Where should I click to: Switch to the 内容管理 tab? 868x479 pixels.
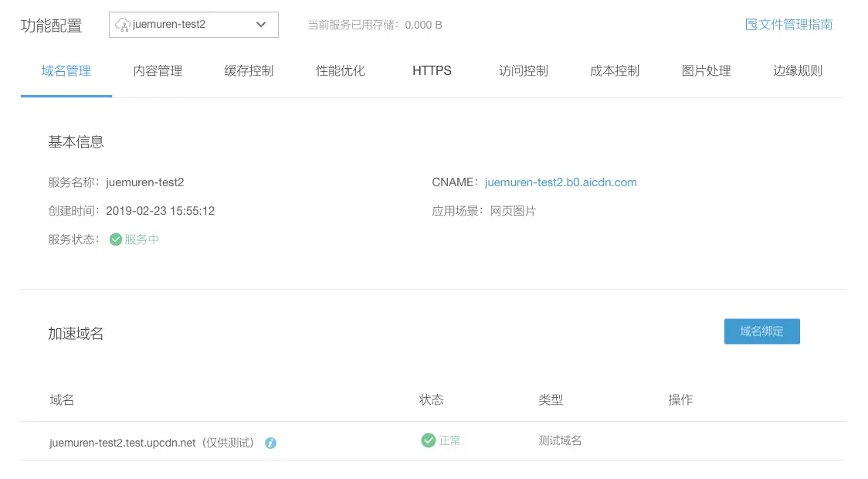[x=158, y=71]
